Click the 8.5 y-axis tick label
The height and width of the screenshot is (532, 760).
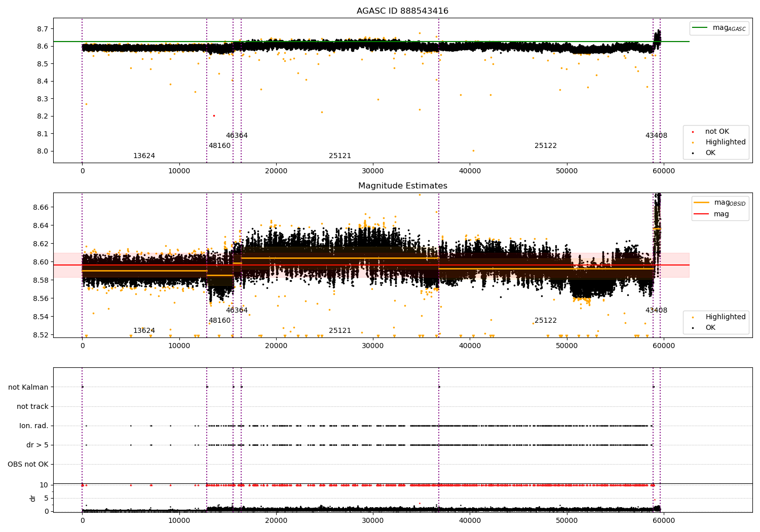click(43, 64)
